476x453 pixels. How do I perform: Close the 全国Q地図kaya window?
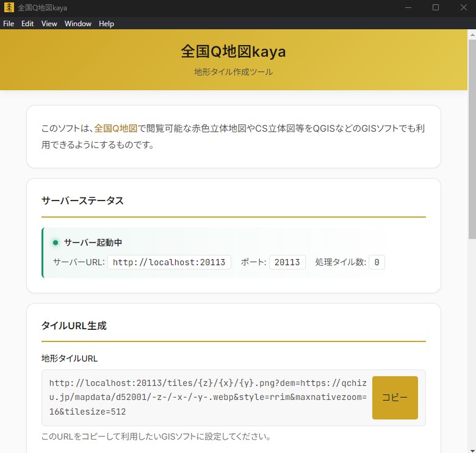pyautogui.click(x=463, y=8)
